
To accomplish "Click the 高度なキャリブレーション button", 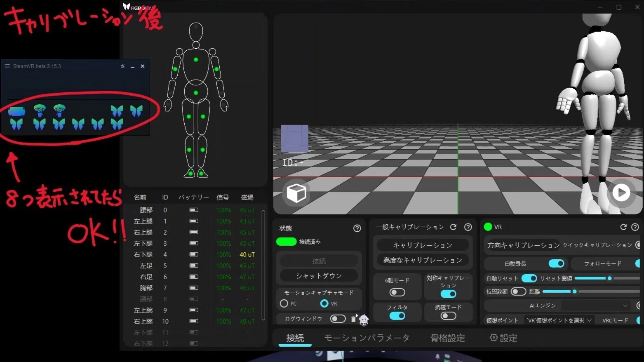I will (x=423, y=260).
